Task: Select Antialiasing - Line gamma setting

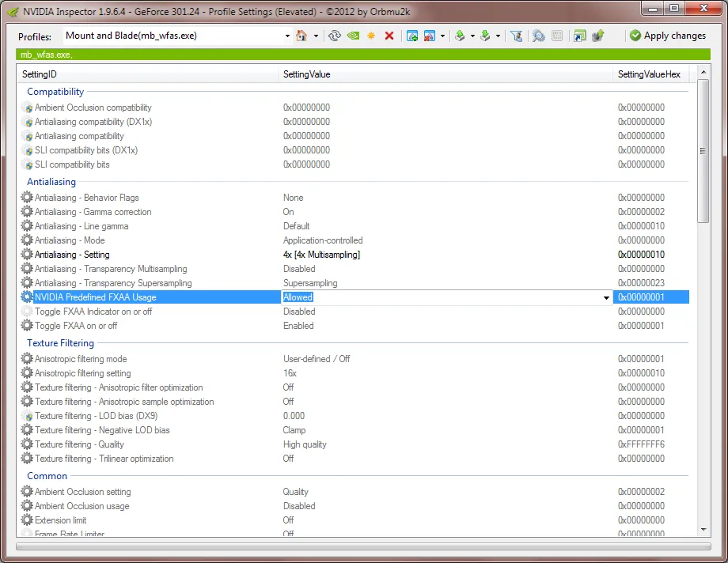Action: coord(355,226)
